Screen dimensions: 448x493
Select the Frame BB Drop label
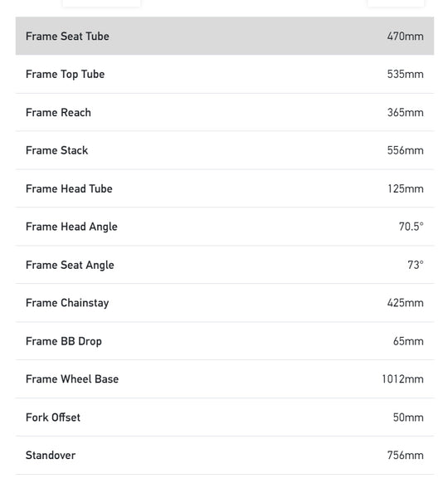(64, 341)
